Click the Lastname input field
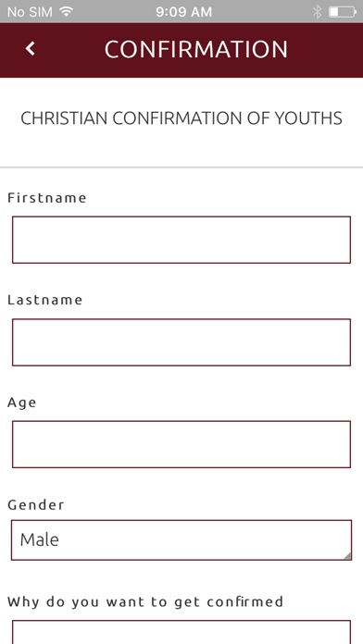 pos(181,342)
